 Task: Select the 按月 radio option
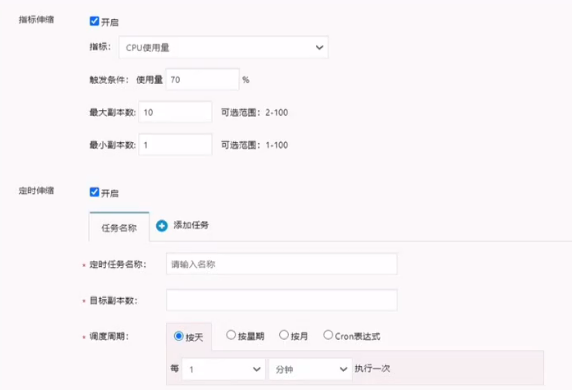283,335
